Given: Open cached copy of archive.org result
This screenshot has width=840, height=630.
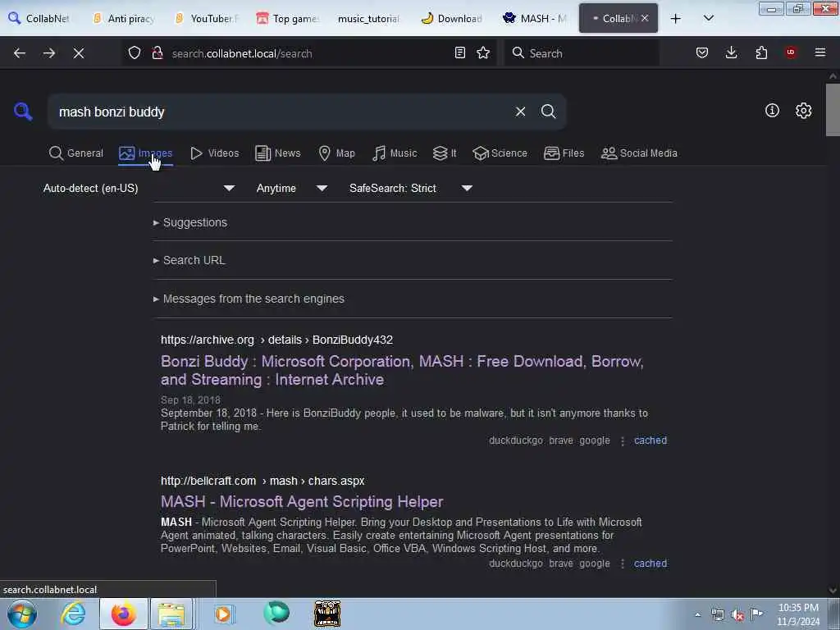Looking at the screenshot, I should click(x=651, y=441).
